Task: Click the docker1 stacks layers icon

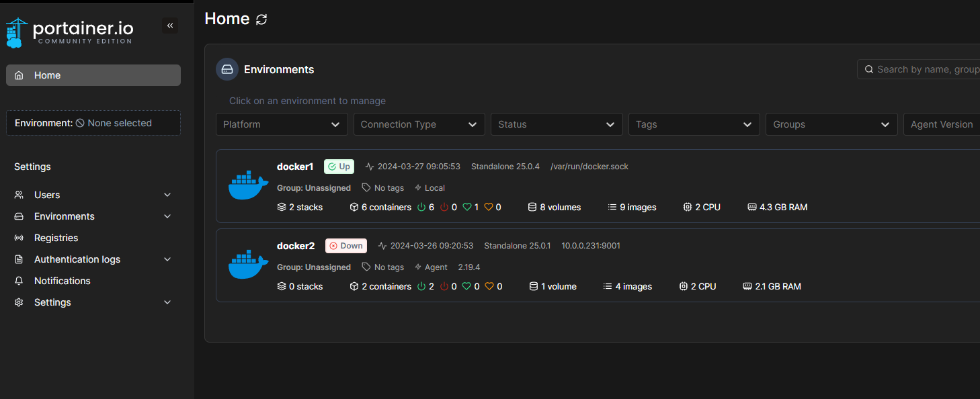Action: (282, 207)
